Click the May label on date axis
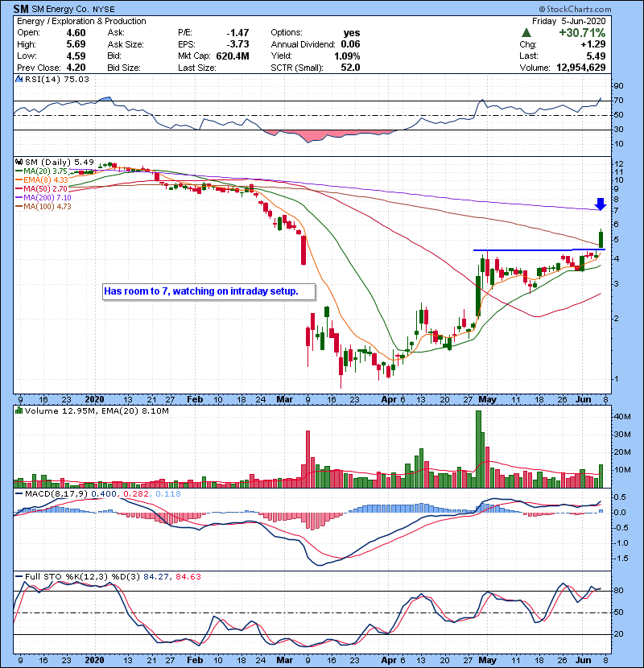This screenshot has width=644, height=668. click(x=485, y=398)
